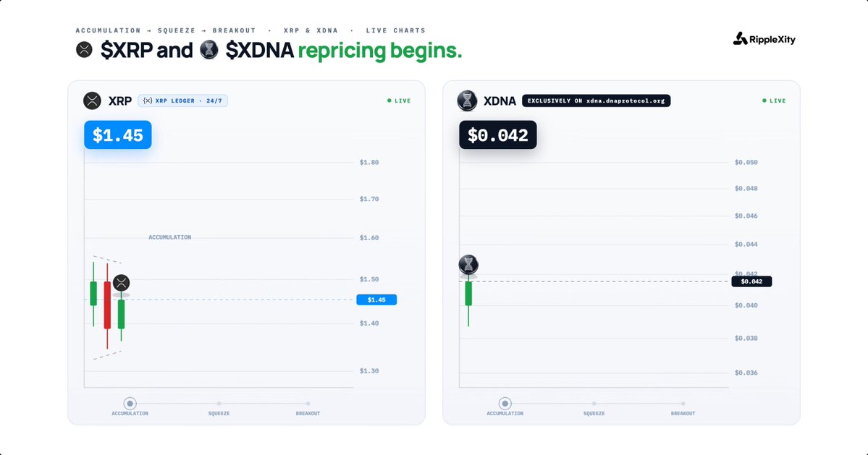
Task: Select the SQUEEZE stage in the XRP timeline
Action: pyautogui.click(x=219, y=409)
